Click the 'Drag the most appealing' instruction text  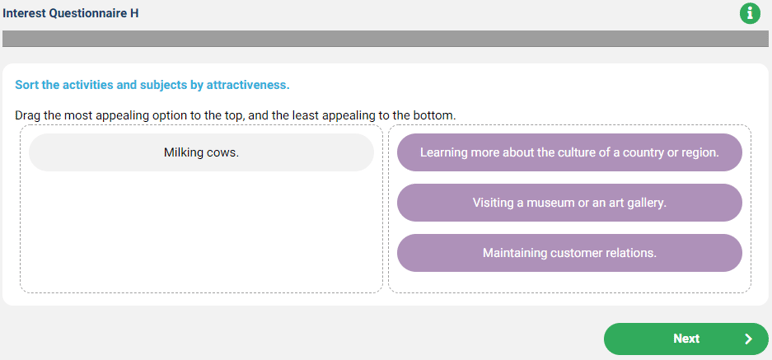[235, 116]
